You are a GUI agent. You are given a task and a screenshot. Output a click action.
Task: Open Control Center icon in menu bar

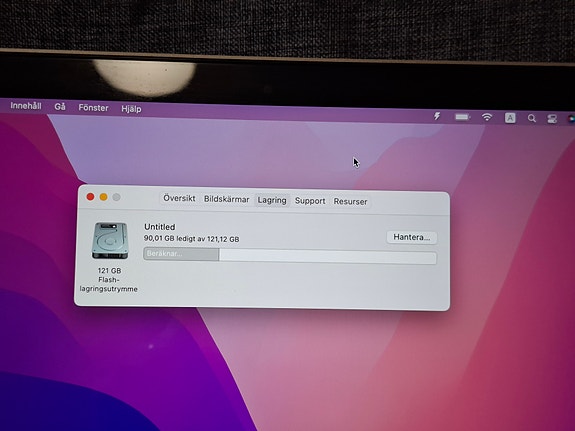[x=552, y=118]
